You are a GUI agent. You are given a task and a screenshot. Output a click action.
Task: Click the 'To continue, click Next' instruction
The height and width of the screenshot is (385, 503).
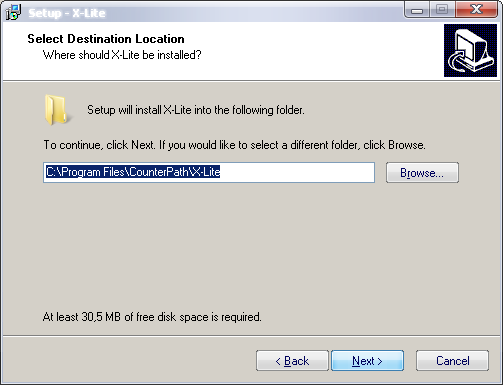point(234,145)
